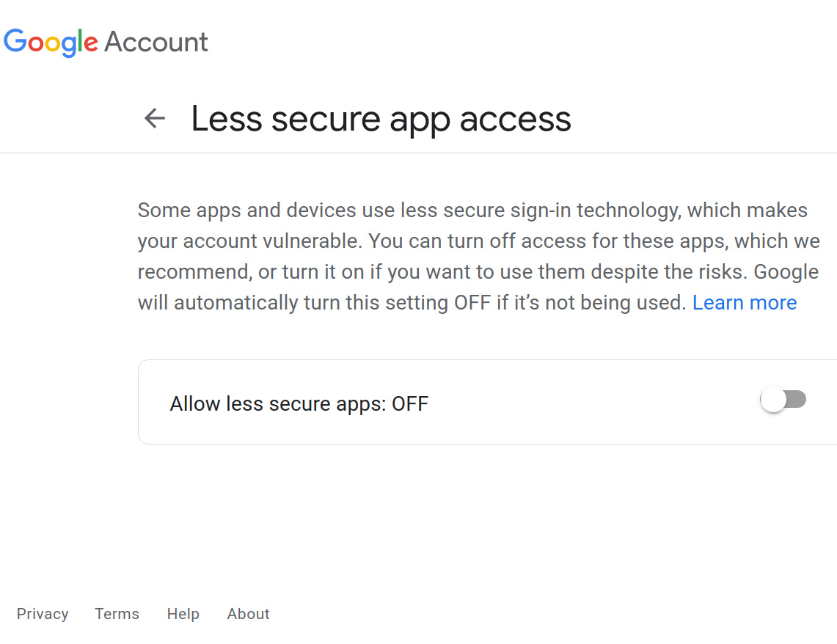Open the Privacy footer link
The image size is (837, 644).
pos(43,614)
